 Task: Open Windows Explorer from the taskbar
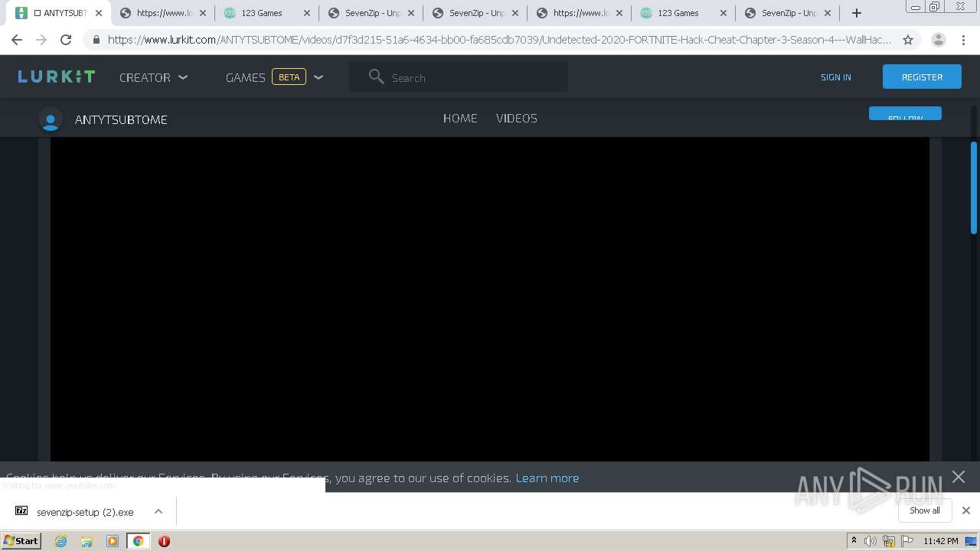pos(87,541)
